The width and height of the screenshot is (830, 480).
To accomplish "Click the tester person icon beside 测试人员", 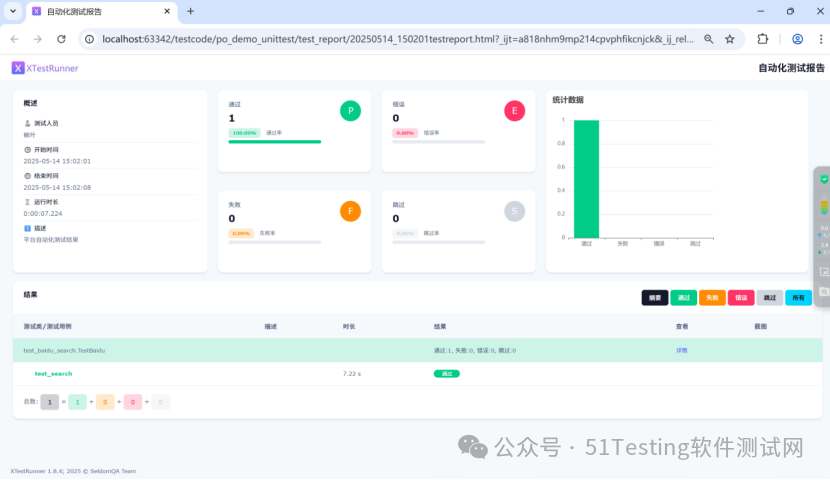I will [28, 123].
